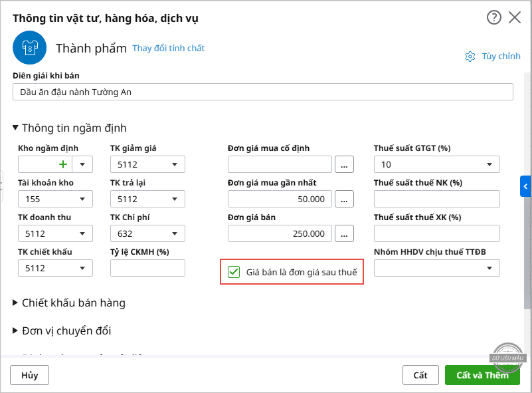532x393 pixels.
Task: Click the help question mark icon
Action: tap(493, 18)
